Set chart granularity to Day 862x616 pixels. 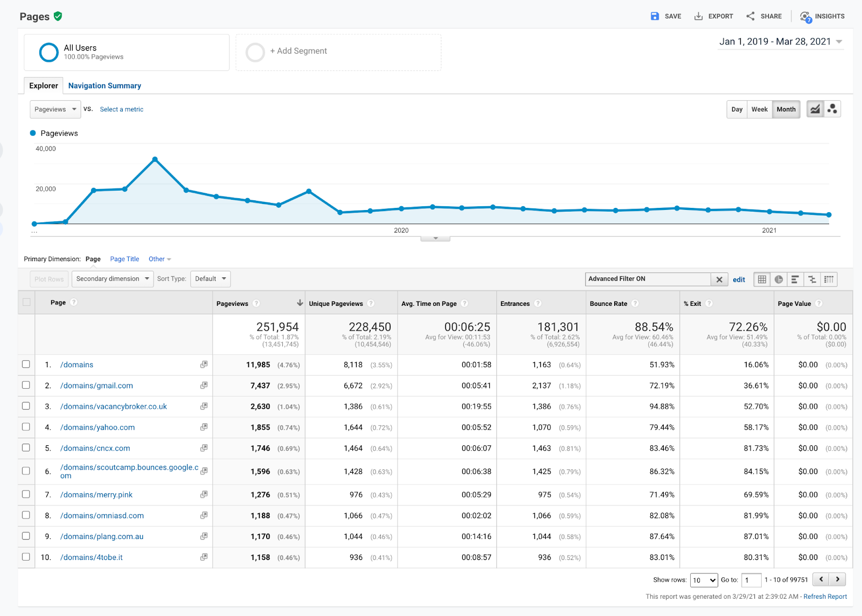coord(737,109)
